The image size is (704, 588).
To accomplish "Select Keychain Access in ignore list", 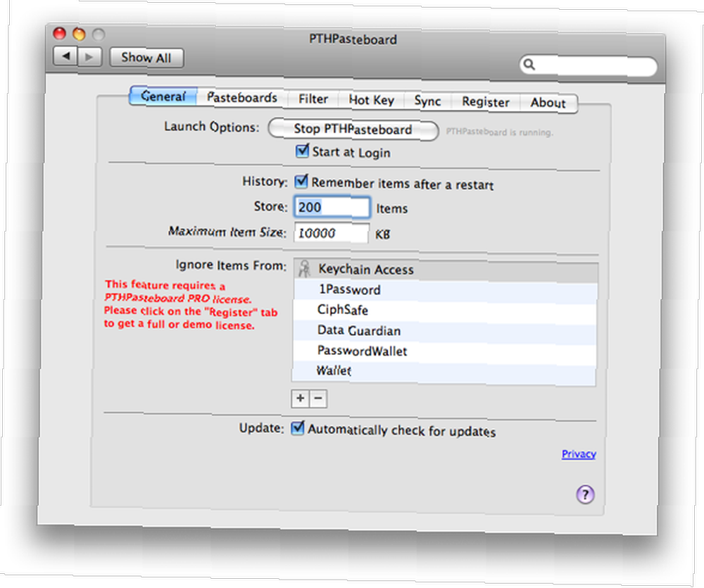I will pyautogui.click(x=446, y=270).
